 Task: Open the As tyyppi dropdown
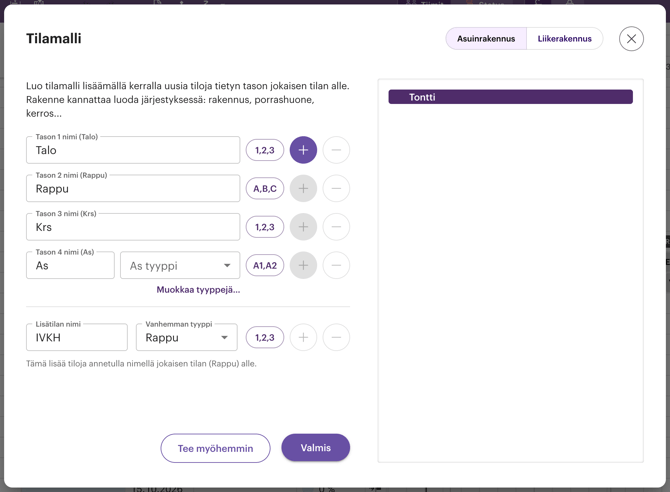[x=180, y=266]
